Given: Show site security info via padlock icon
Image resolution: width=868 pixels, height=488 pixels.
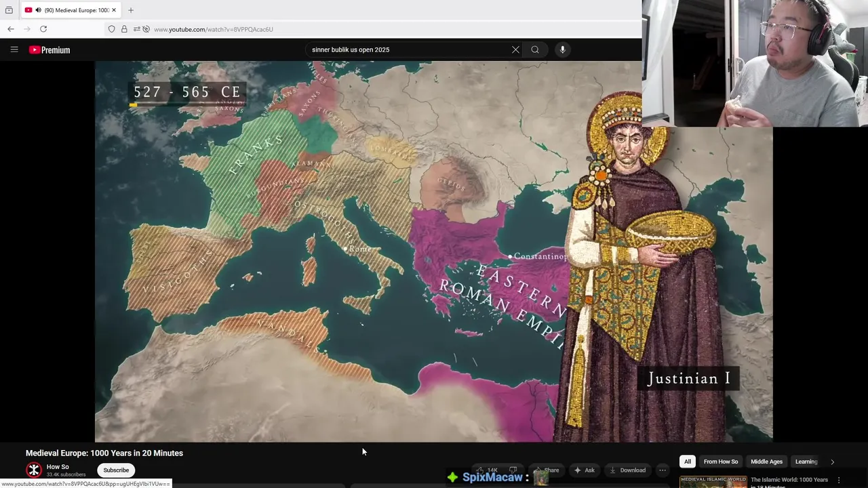Looking at the screenshot, I should 124,29.
